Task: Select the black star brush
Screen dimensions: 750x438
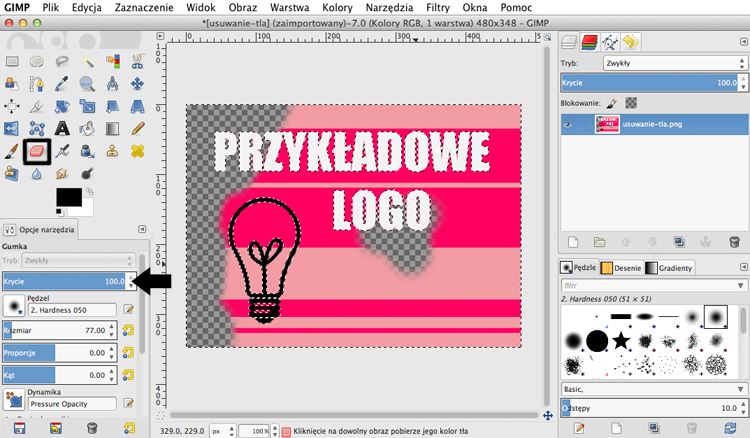Action: 621,341
